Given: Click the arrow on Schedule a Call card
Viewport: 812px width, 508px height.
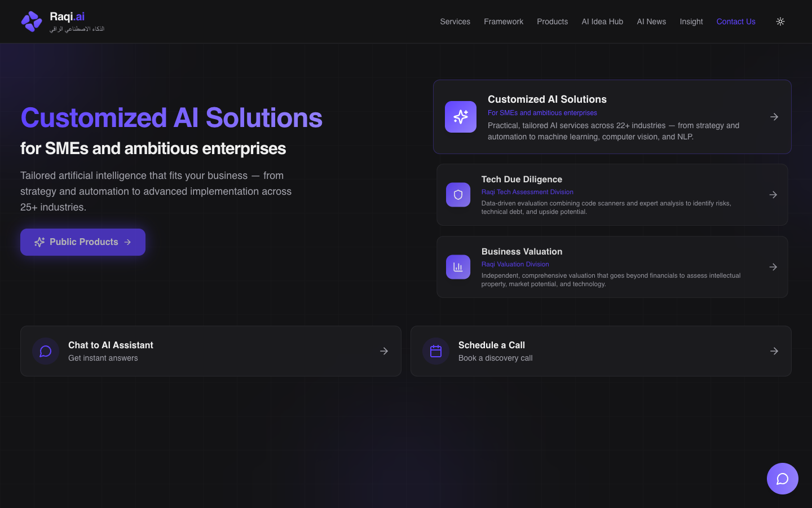Looking at the screenshot, I should coord(774,351).
